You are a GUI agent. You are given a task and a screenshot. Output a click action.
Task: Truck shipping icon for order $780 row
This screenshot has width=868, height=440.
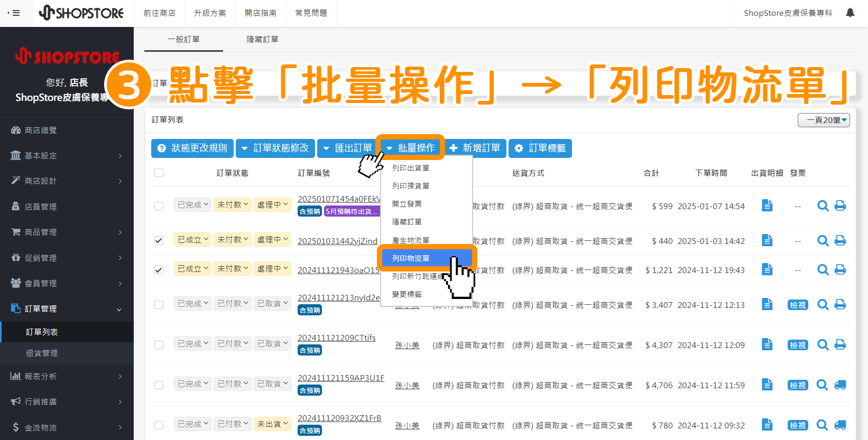point(840,425)
